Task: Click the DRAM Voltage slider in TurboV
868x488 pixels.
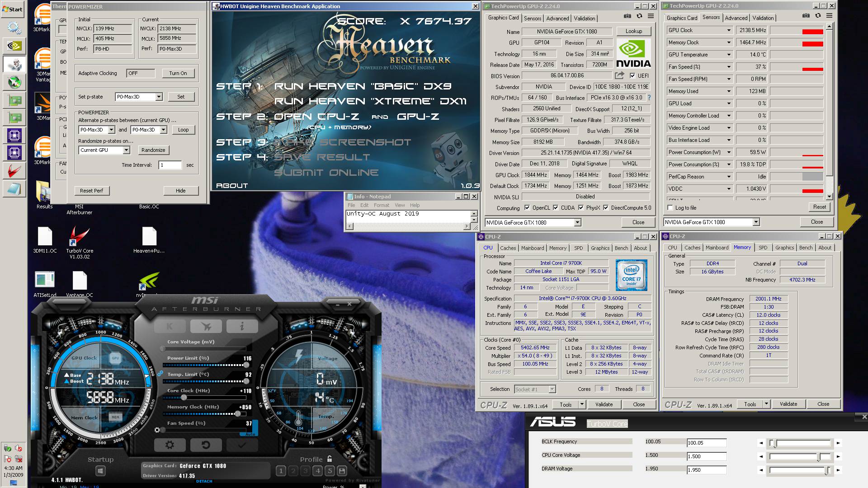Action: [x=799, y=470]
